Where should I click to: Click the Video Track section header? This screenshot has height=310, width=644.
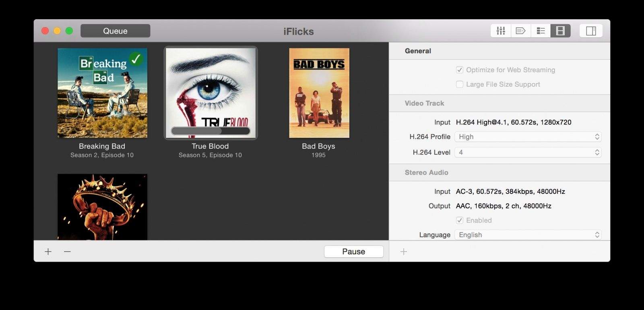click(x=424, y=103)
